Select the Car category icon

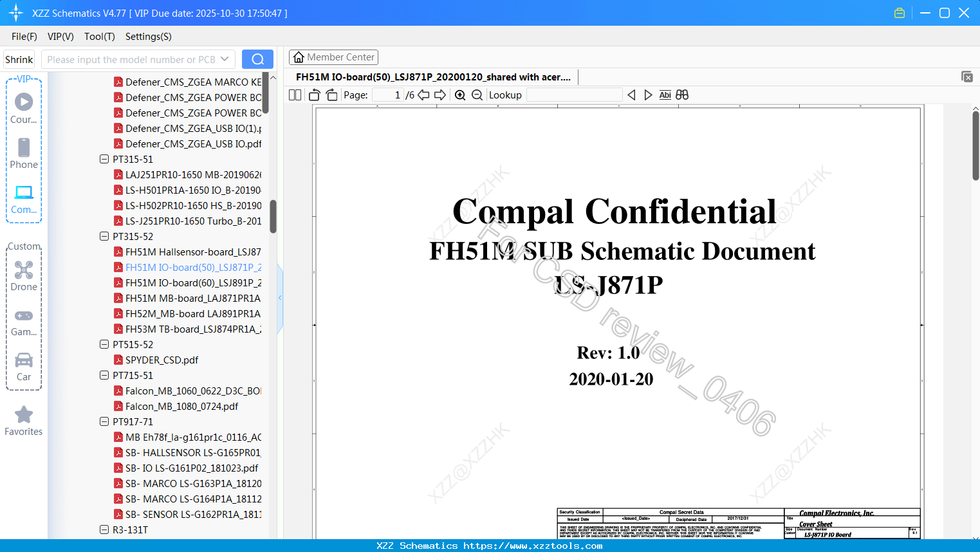24,366
